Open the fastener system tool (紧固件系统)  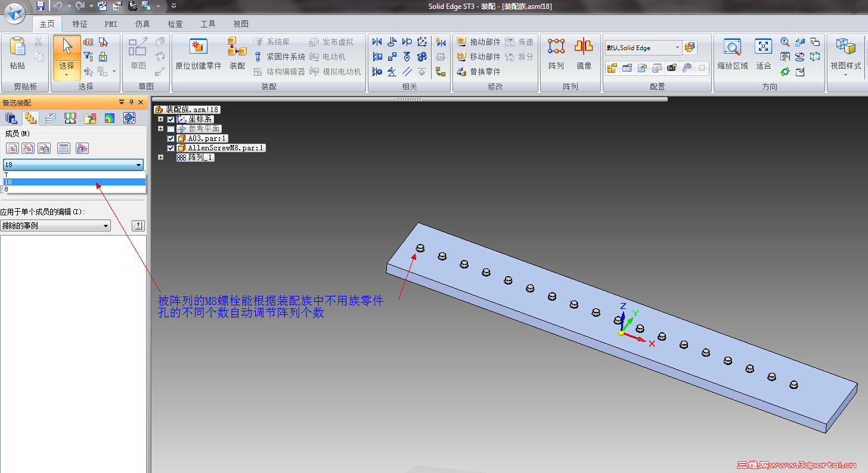click(x=279, y=57)
